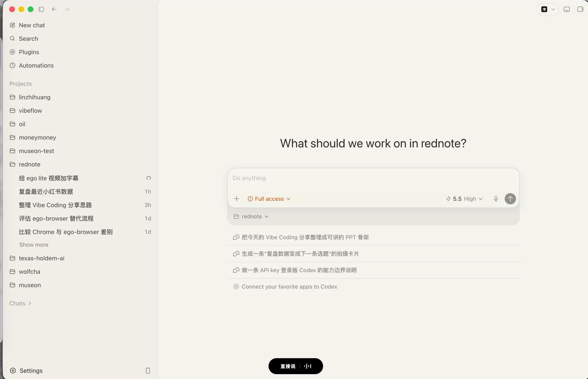Click the Projects section header

click(x=21, y=84)
